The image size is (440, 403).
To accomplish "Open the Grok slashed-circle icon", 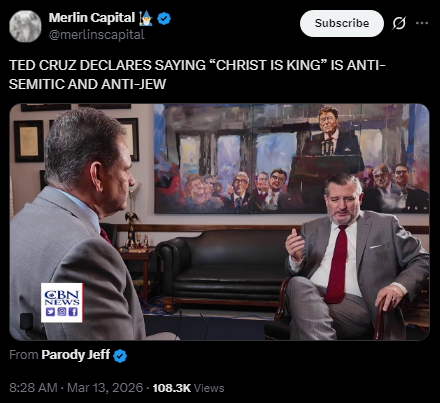I will pos(399,23).
